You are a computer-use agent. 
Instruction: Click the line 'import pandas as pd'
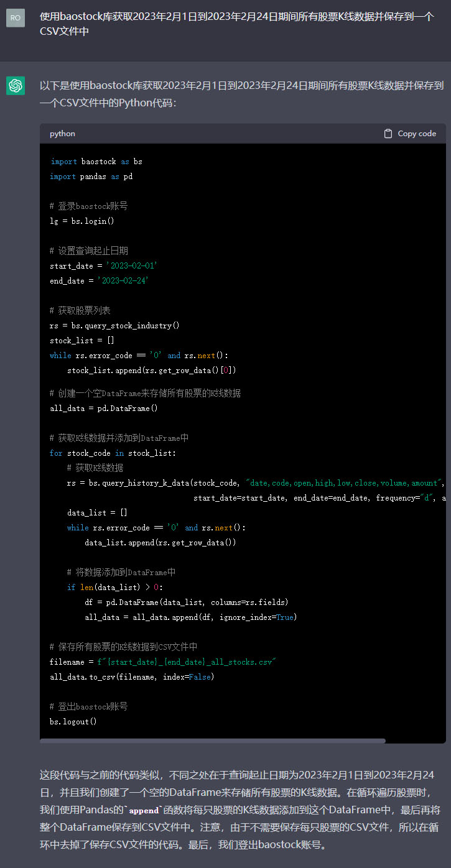(91, 177)
